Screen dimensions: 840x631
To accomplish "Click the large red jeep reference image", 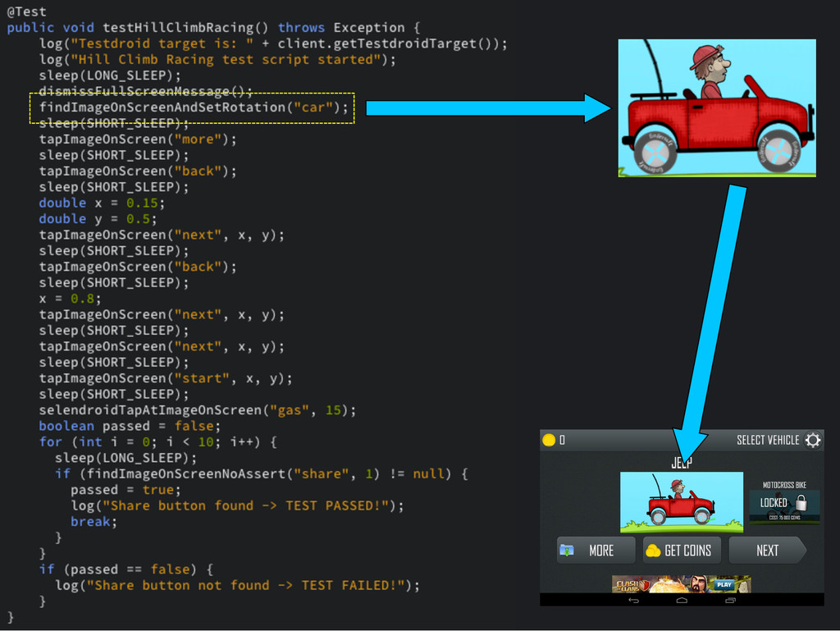I will pos(717,107).
